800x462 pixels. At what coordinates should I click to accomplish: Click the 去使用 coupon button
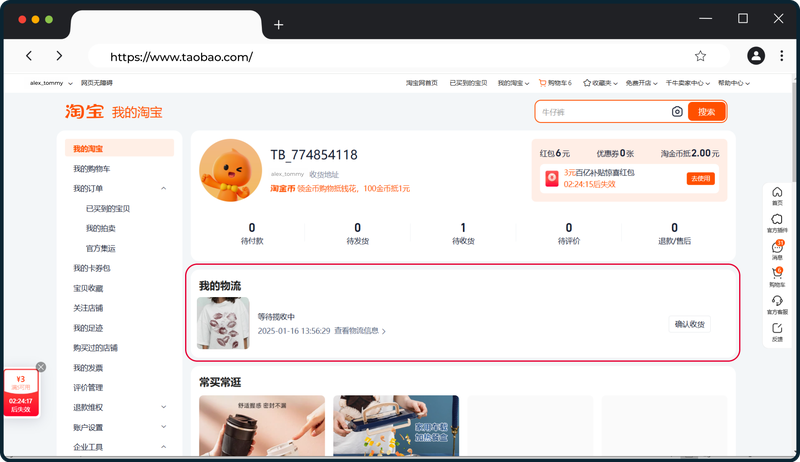701,178
